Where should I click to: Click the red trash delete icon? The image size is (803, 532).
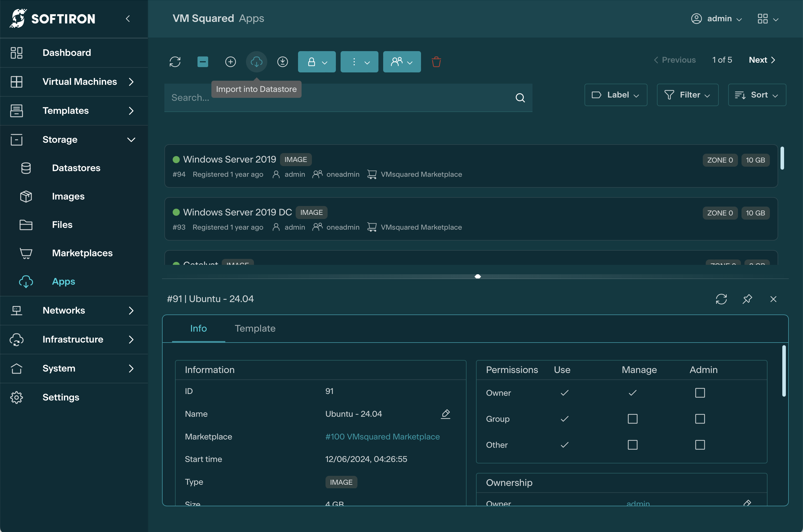tap(436, 62)
